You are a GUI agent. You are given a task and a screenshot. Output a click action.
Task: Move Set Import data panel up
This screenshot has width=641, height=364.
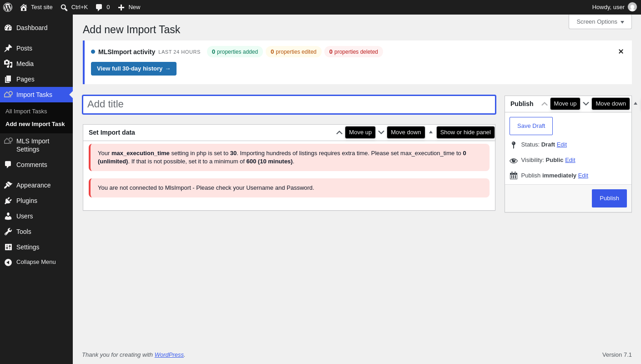[339, 132]
